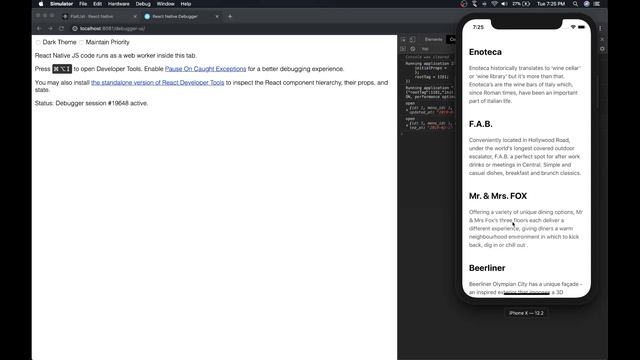Open the File menu

pos(83,4)
